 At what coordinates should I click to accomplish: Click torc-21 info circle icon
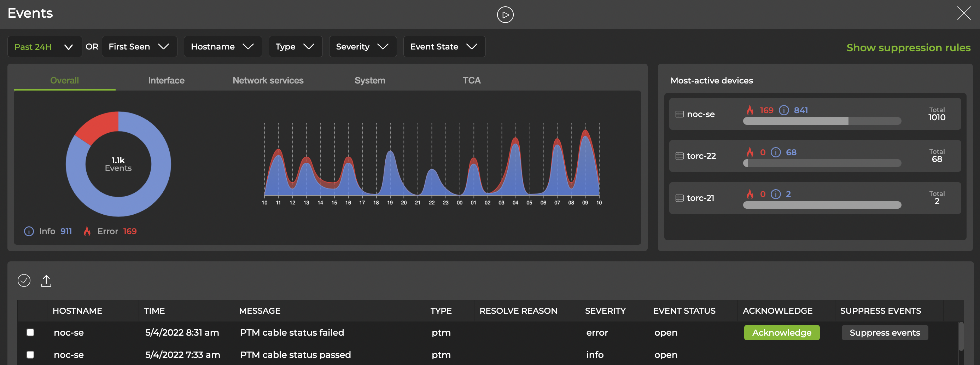point(776,194)
